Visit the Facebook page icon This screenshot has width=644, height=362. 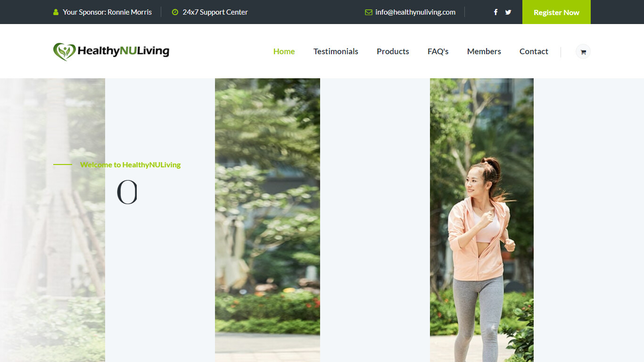(495, 12)
